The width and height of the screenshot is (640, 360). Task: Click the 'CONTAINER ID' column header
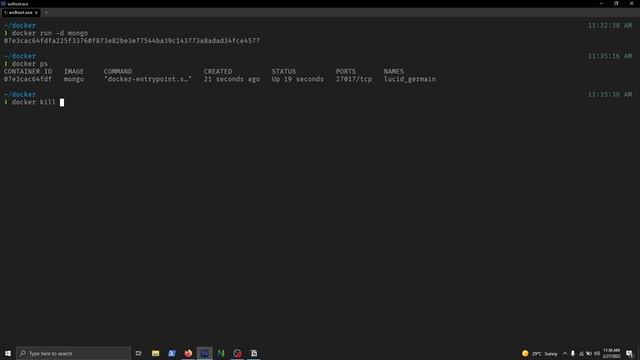click(x=28, y=71)
